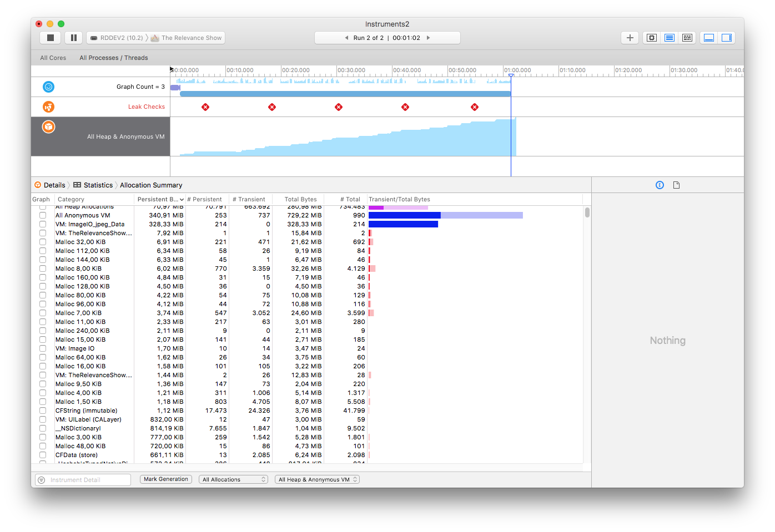Click the statistics table vertical scrollbar
775x532 pixels.
587,212
